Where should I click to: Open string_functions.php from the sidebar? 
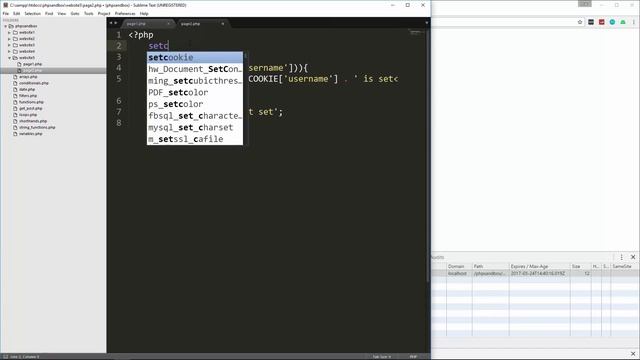[x=37, y=127]
